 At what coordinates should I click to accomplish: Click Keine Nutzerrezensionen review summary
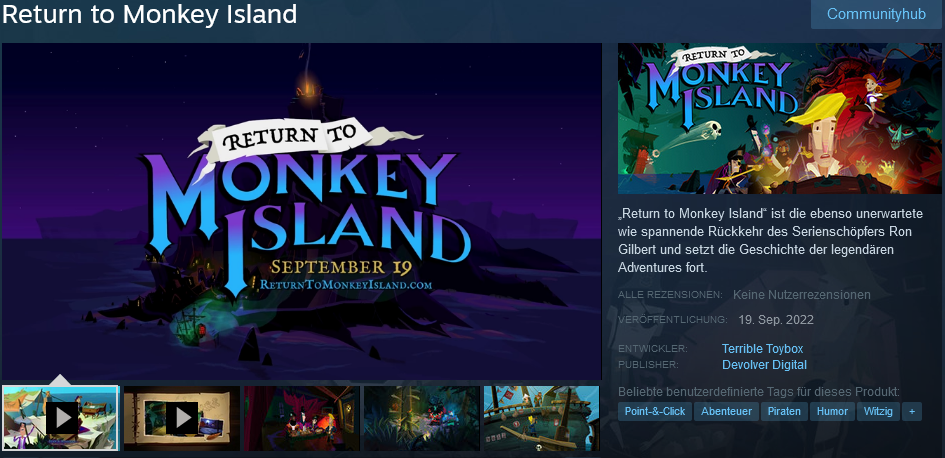(802, 295)
